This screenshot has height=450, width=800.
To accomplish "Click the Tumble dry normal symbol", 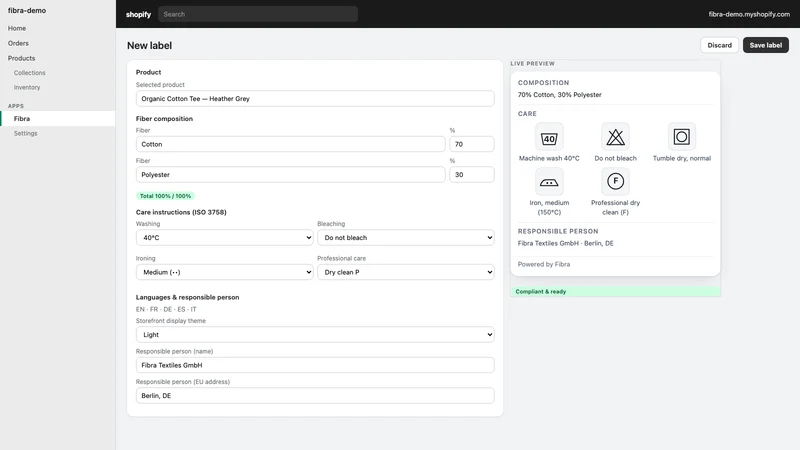I will 682,137.
